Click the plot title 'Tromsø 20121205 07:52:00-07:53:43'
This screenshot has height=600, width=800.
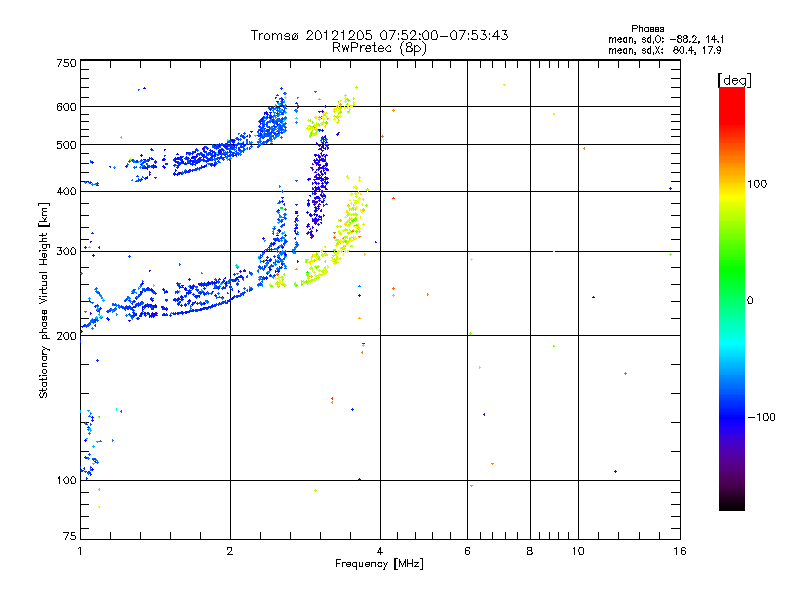(379, 35)
